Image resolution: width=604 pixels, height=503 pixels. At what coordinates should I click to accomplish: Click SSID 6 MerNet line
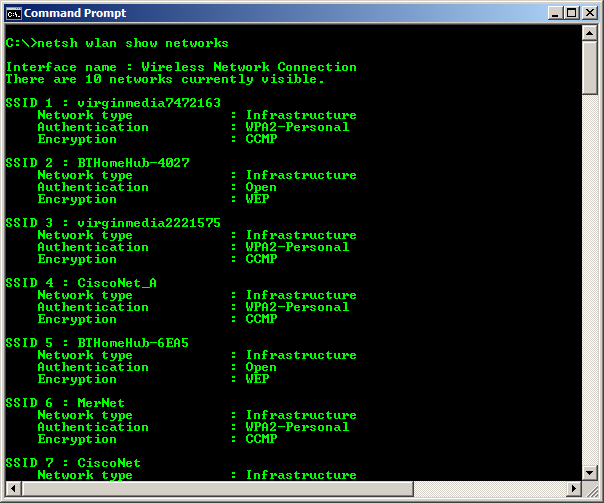tap(65, 403)
